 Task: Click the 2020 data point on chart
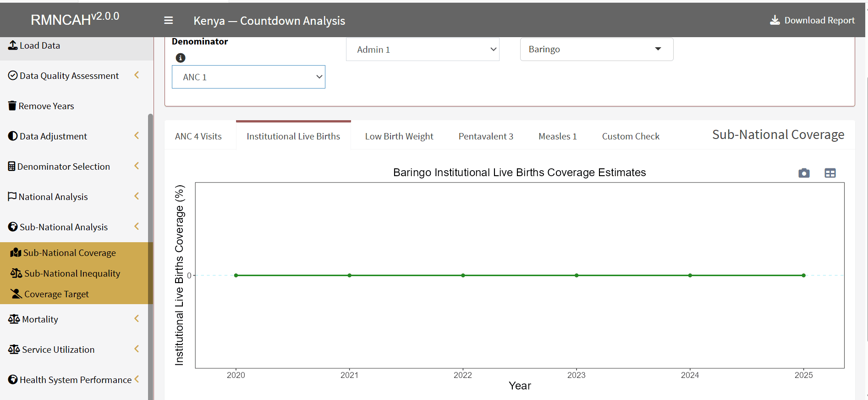[236, 275]
